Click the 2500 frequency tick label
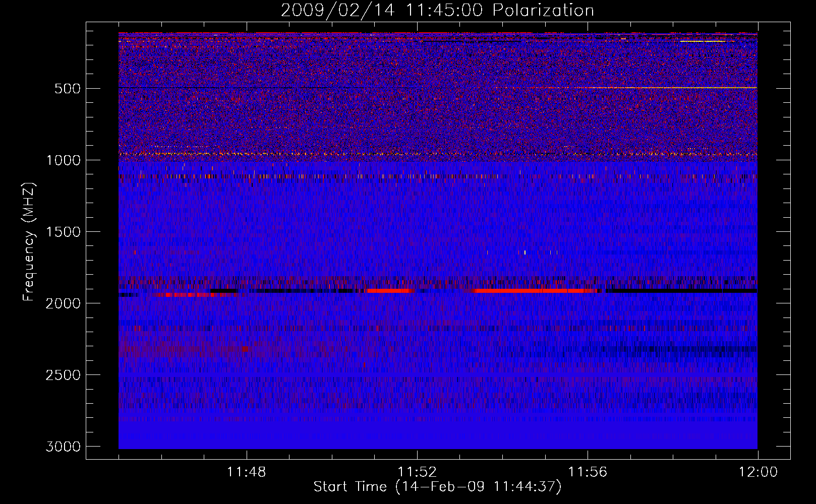 pyautogui.click(x=63, y=375)
